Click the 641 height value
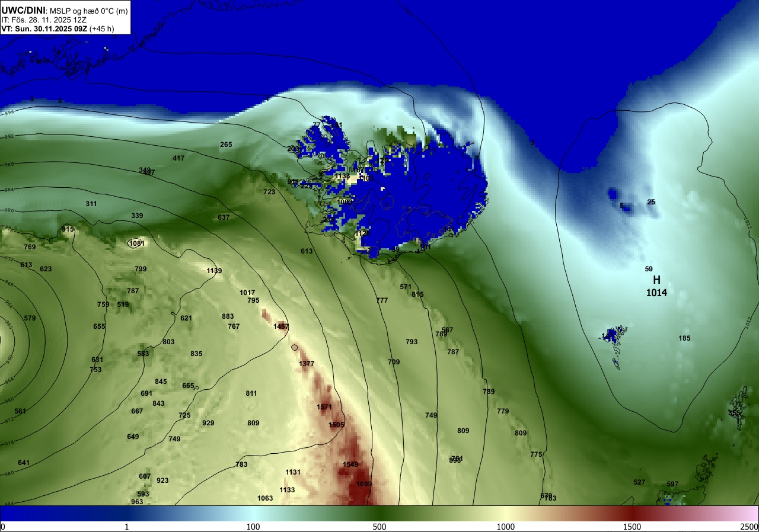Screen dimensions: 759x532 pyautogui.click(x=24, y=463)
